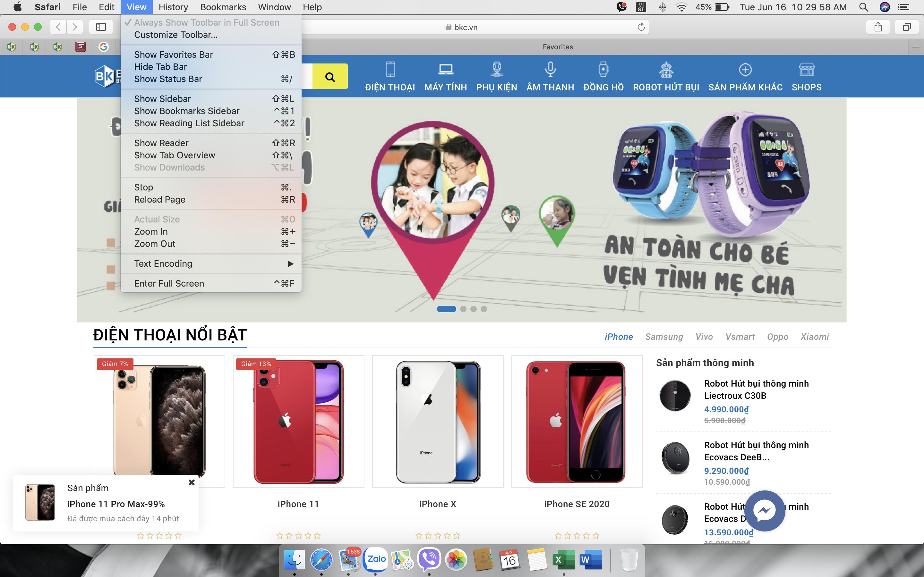The width and height of the screenshot is (924, 577).
Task: Select Zoom In from View menu
Action: pos(151,232)
